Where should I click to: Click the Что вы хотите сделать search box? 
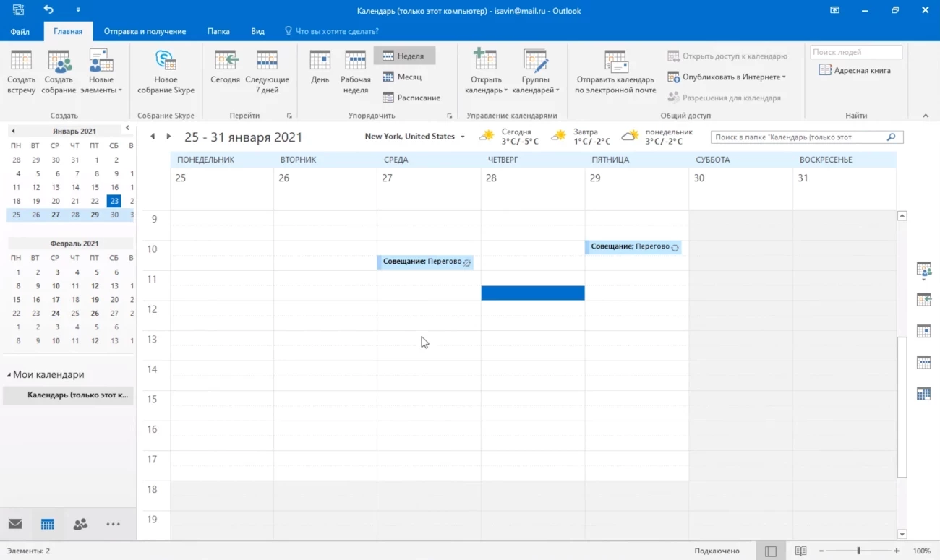[x=332, y=31]
